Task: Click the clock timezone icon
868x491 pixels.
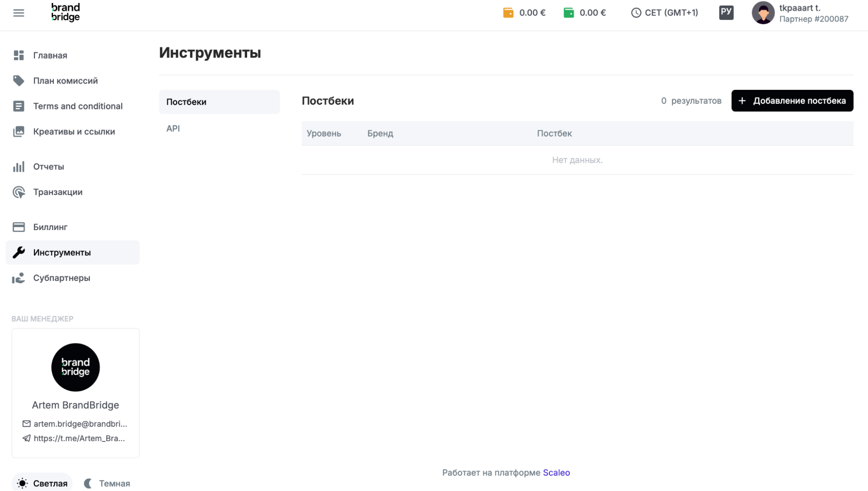Action: tap(636, 13)
